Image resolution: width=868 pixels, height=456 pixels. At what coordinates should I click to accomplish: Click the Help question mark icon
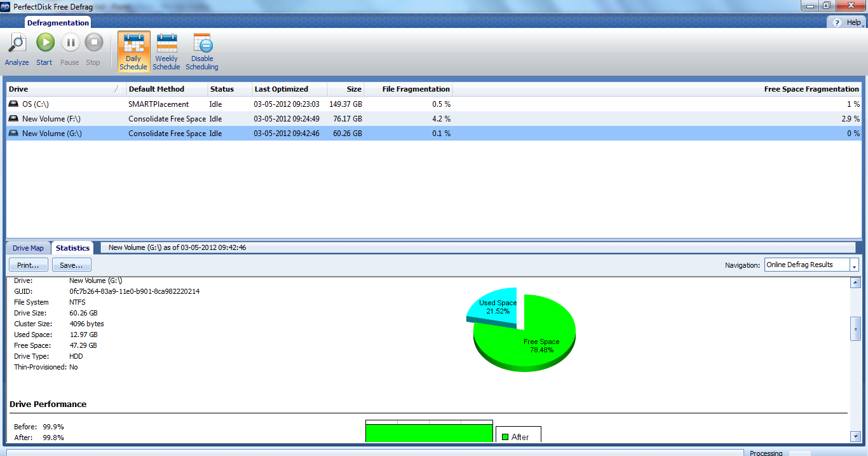(x=837, y=22)
